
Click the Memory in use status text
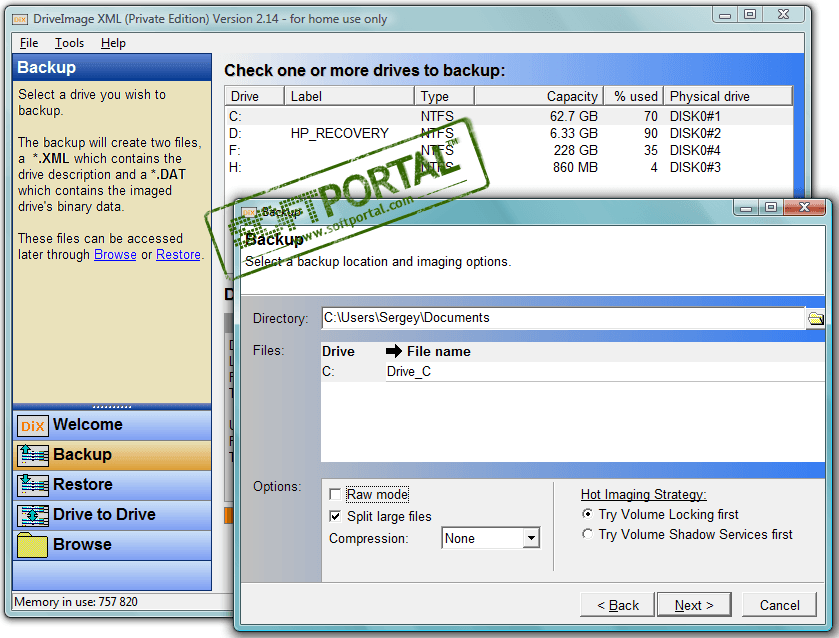pyautogui.click(x=76, y=602)
